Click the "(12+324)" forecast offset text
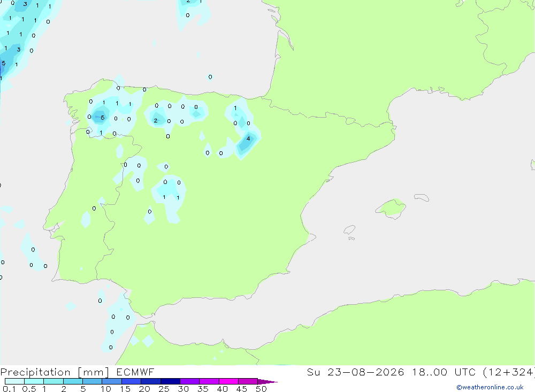This screenshot has width=535, height=392. [x=509, y=372]
